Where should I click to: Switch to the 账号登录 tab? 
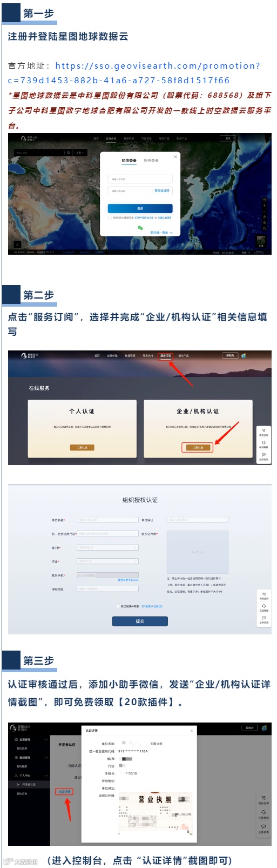coord(151,161)
